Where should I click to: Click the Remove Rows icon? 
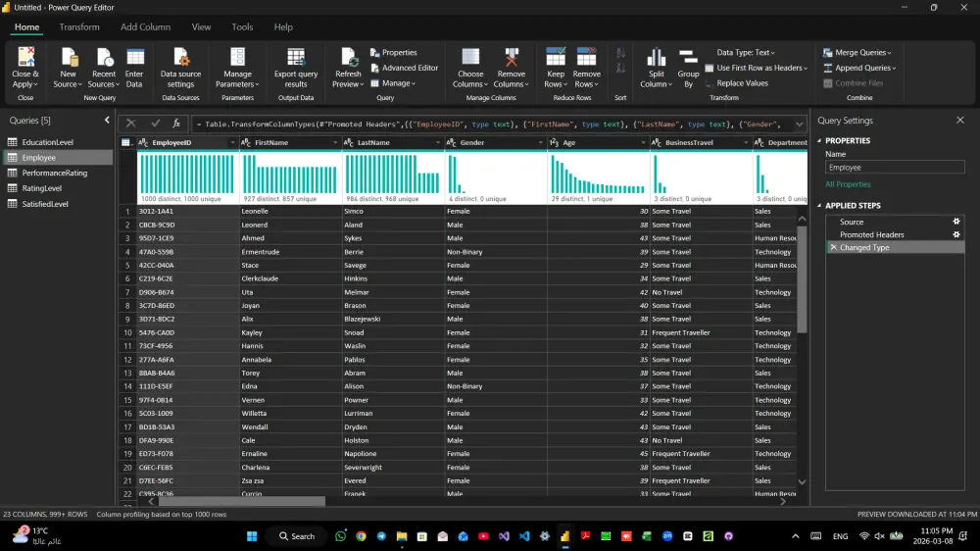pos(586,57)
